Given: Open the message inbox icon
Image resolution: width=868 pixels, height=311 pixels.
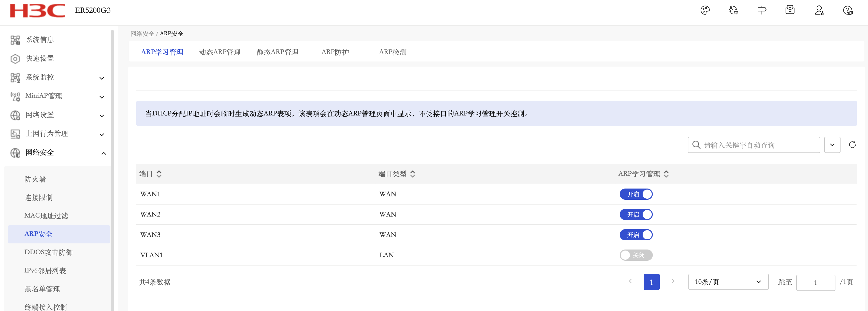Looking at the screenshot, I should 790,10.
